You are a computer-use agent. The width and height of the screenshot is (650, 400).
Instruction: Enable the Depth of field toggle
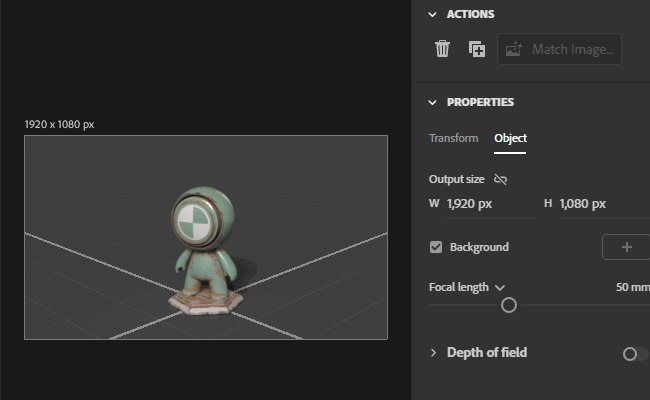click(x=635, y=354)
